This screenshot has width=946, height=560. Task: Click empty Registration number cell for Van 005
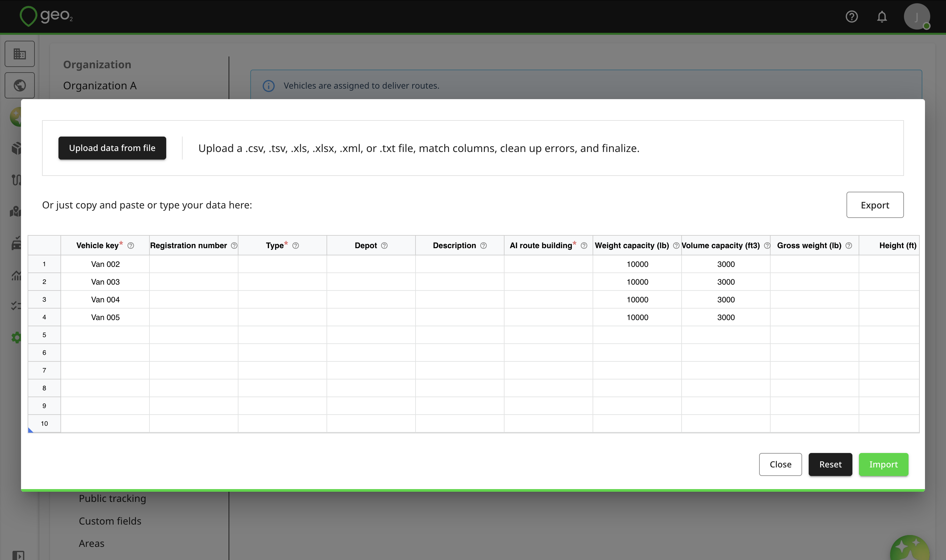(194, 317)
